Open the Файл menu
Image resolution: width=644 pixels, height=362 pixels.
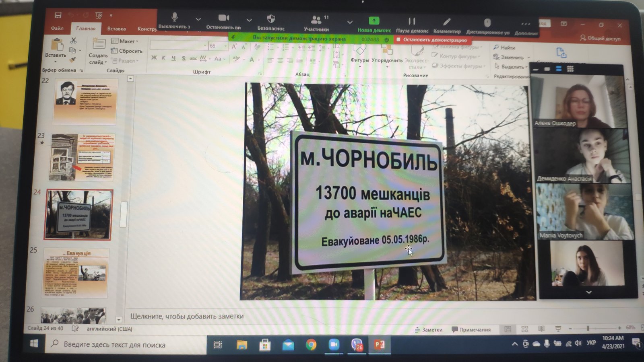[x=57, y=28]
